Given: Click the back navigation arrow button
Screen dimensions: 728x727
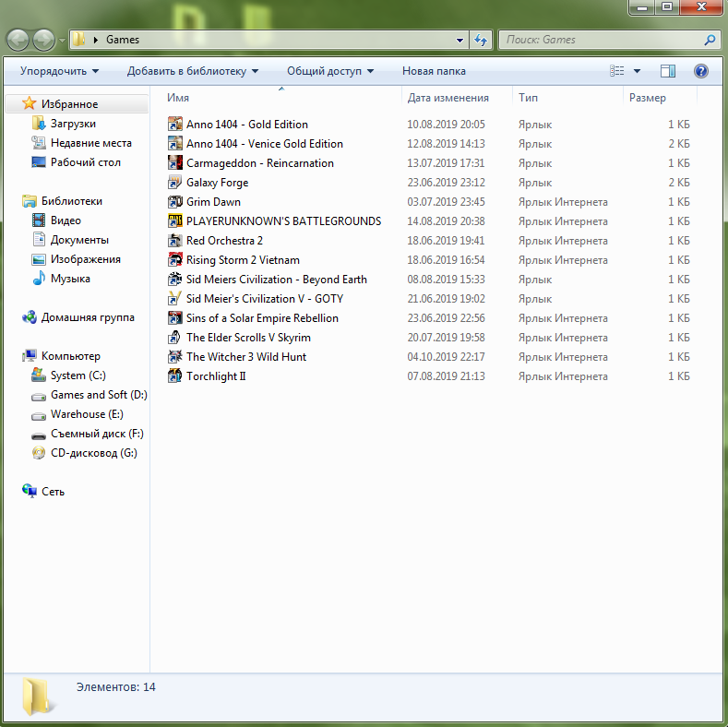Looking at the screenshot, I should pyautogui.click(x=18, y=41).
